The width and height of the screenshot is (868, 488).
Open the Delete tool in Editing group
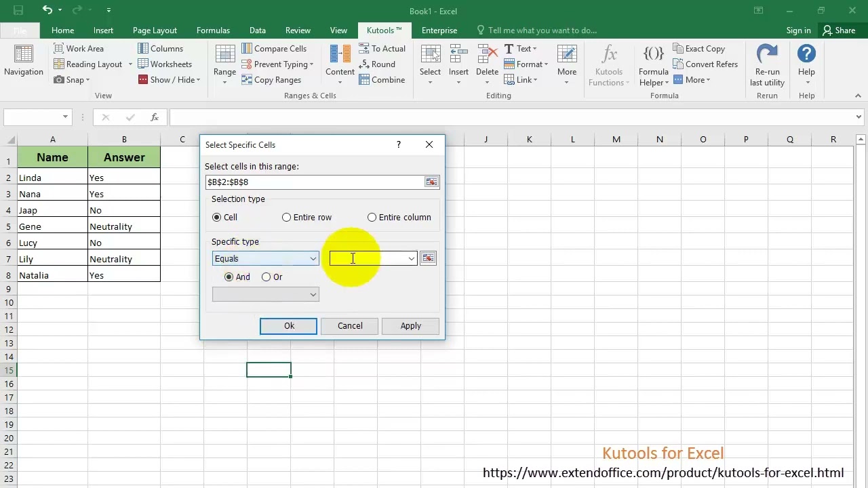click(x=487, y=64)
